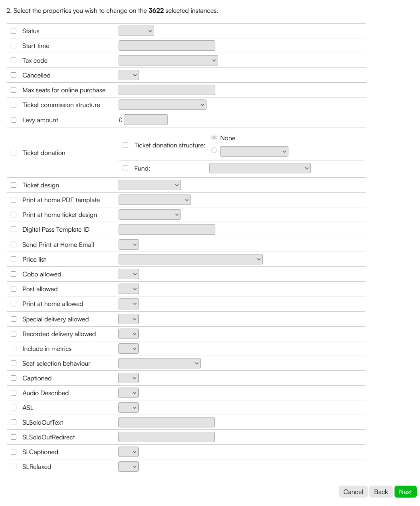The width and height of the screenshot is (420, 506).
Task: Select the Price list checkbox
Action: click(13, 259)
